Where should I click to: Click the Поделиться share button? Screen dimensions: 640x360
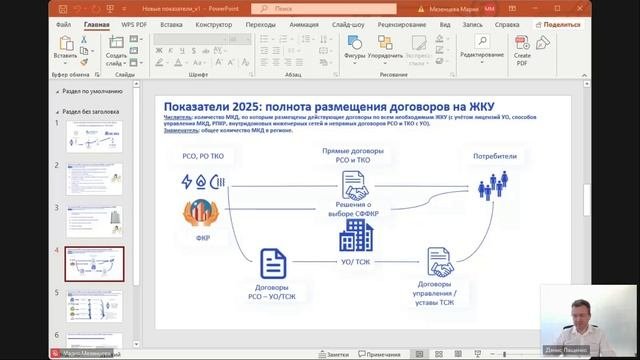coord(558,25)
